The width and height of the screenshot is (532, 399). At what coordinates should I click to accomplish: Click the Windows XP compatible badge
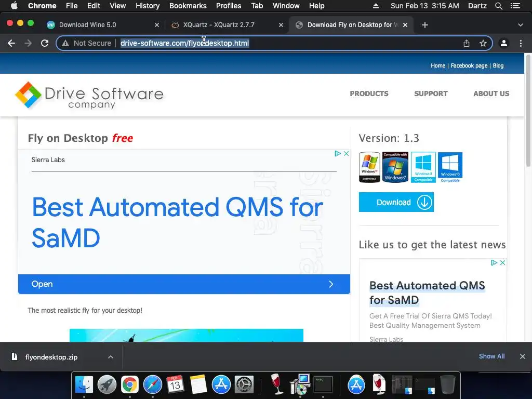pyautogui.click(x=369, y=167)
